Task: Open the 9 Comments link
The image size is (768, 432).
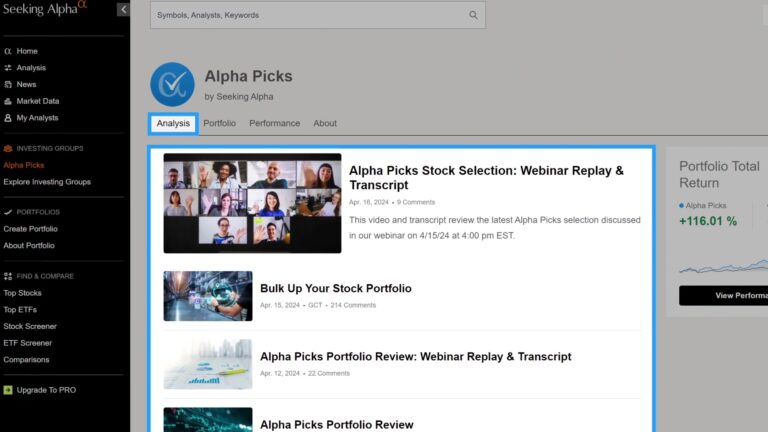Action: click(x=416, y=202)
